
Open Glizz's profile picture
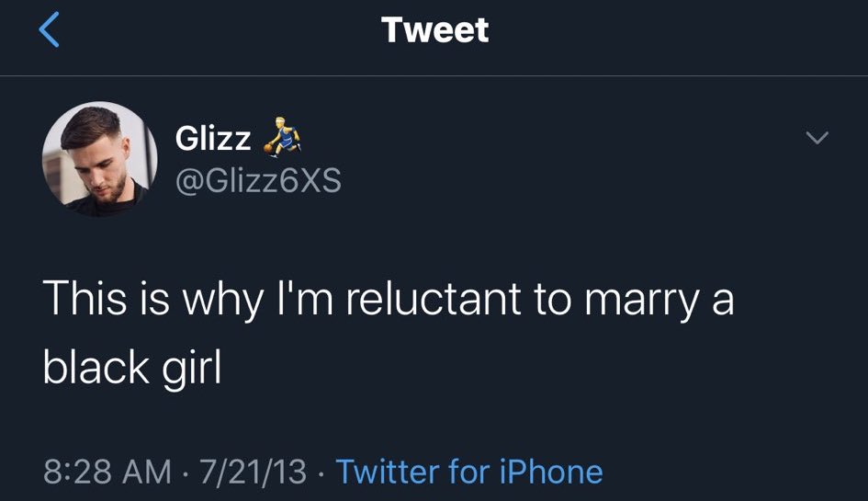coord(99,159)
